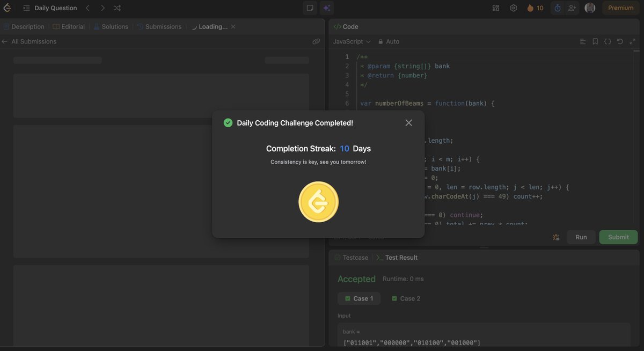Click the bookmark icon in editor toolbar
The height and width of the screenshot is (351, 644).
[595, 41]
